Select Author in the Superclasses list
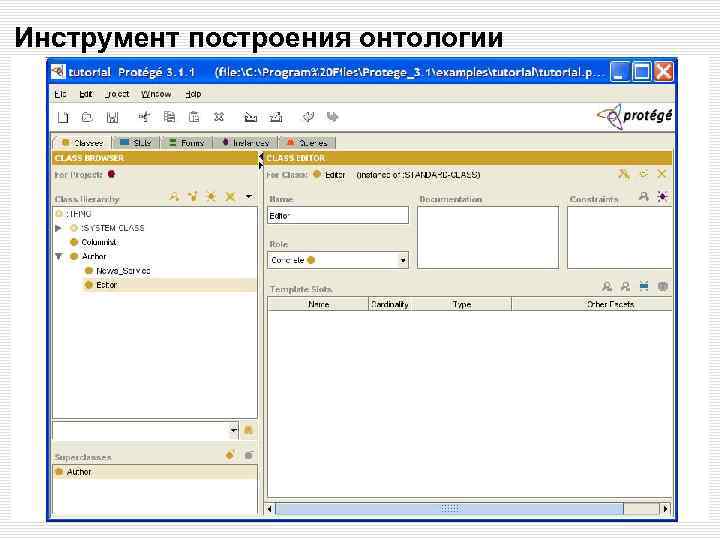This screenshot has width=720, height=540. [155, 472]
